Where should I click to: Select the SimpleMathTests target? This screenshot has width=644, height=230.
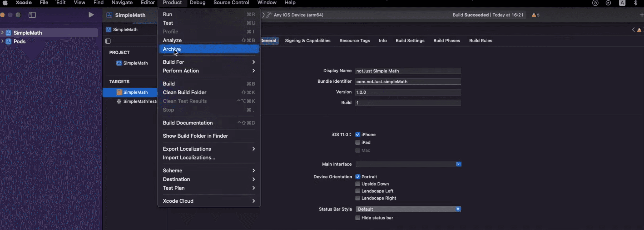(x=140, y=101)
